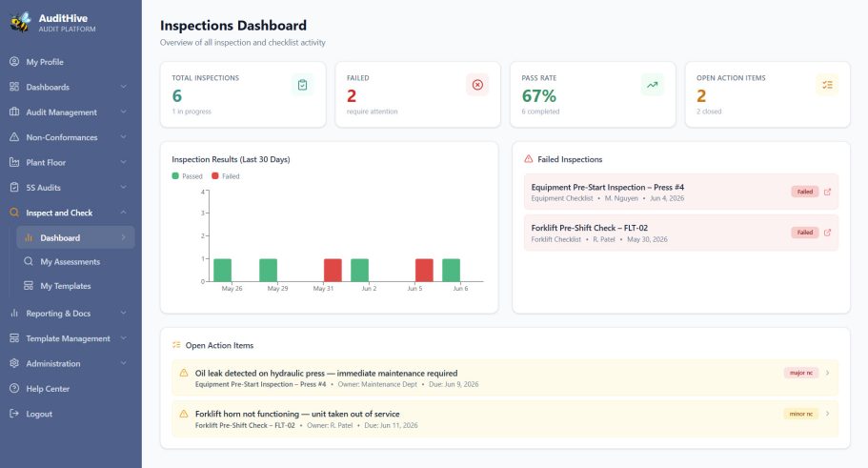The height and width of the screenshot is (468, 868).
Task: Expand the Audit Management chevron
Action: (124, 112)
